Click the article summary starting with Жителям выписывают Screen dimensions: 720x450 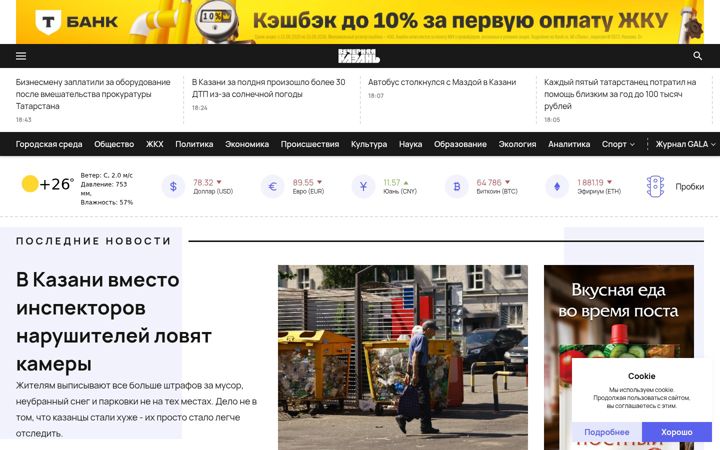pos(136,409)
